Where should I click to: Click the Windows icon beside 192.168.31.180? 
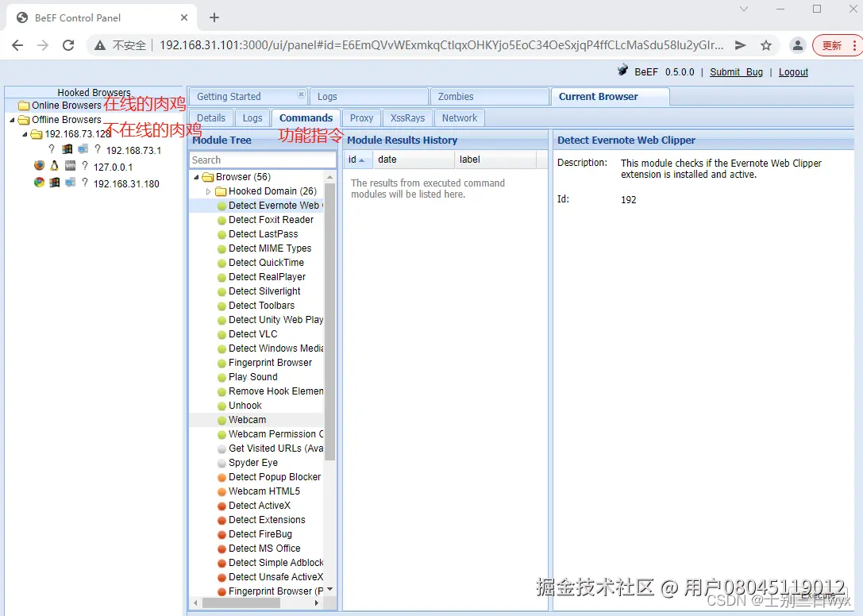[54, 183]
